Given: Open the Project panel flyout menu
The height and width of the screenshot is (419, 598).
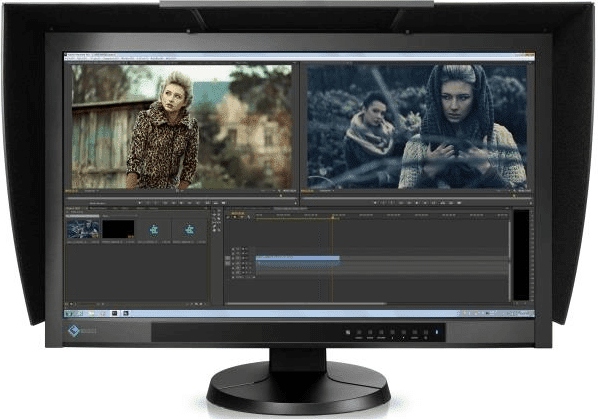Looking at the screenshot, I should click(x=206, y=209).
